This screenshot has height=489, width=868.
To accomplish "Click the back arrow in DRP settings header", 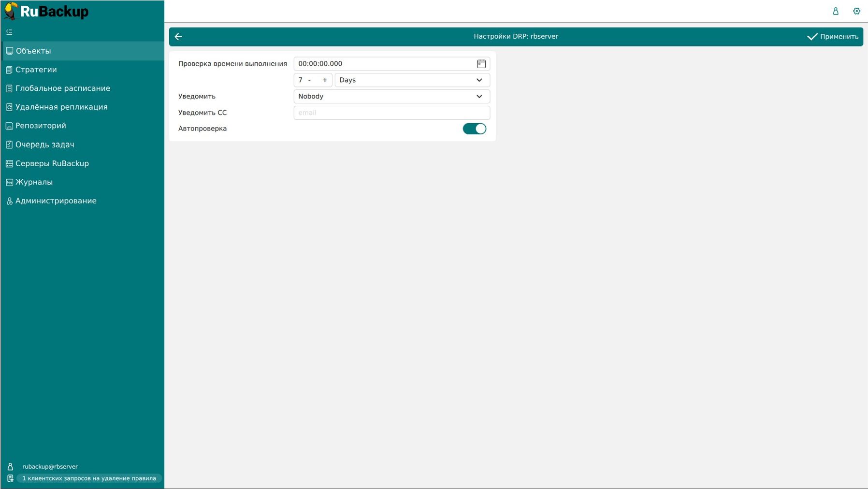I will pyautogui.click(x=178, y=37).
